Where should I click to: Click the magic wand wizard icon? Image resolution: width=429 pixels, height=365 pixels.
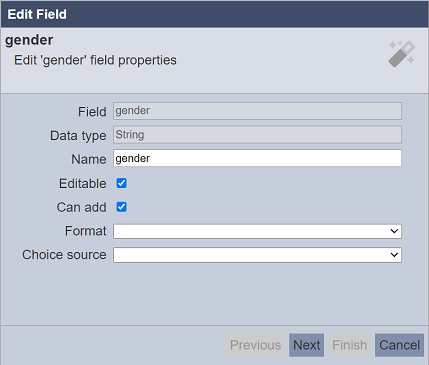[x=402, y=54]
